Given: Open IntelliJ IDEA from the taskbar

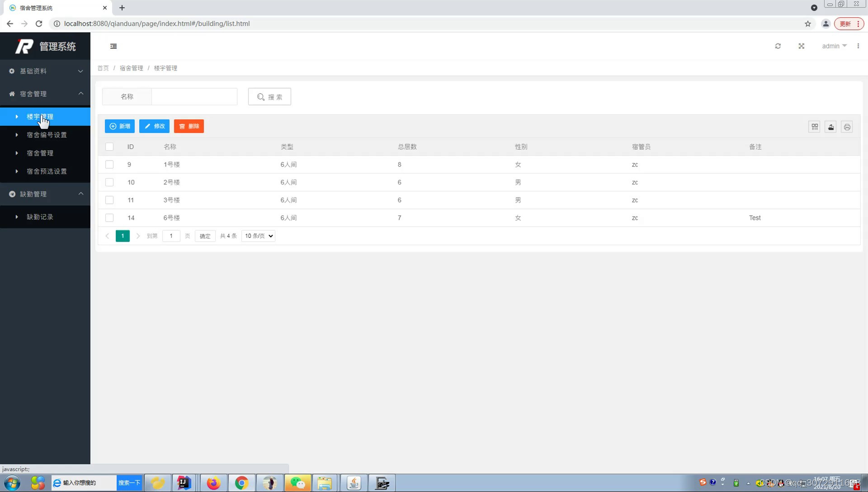Looking at the screenshot, I should point(184,483).
